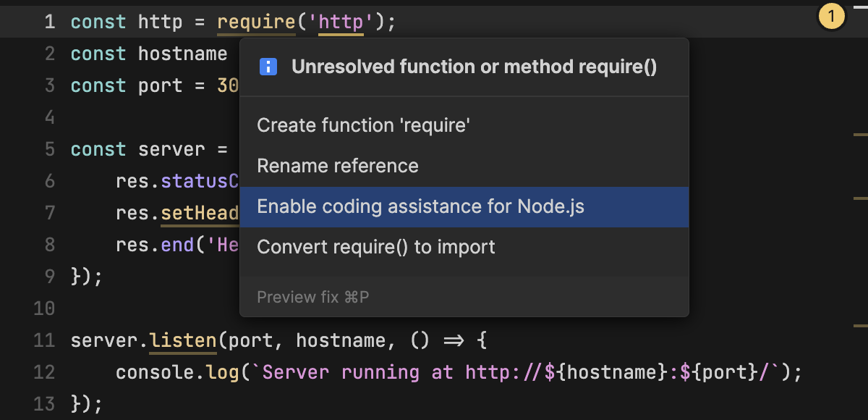Choose 'Create function require' fix

click(x=364, y=125)
